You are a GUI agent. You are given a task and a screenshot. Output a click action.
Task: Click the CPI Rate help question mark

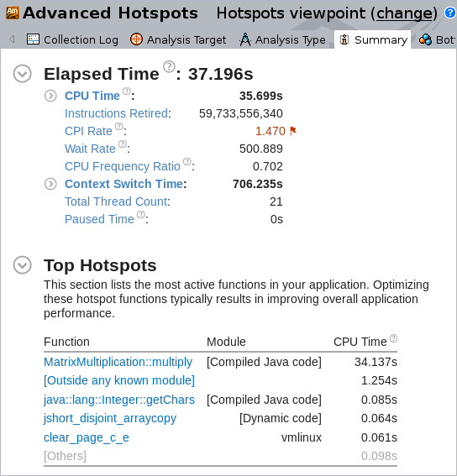119,126
